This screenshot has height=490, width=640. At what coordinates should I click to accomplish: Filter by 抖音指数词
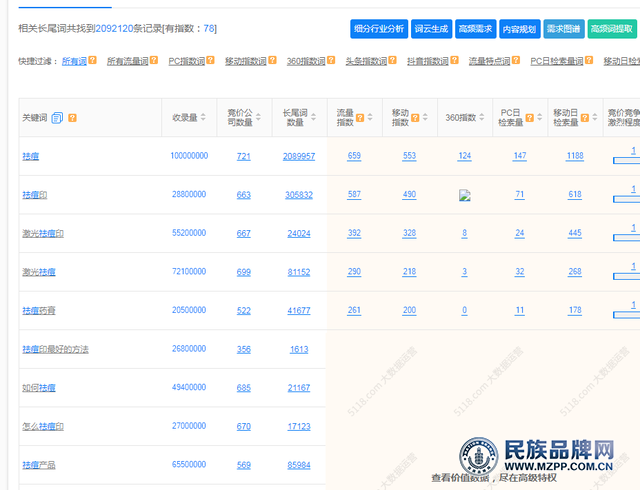point(428,62)
